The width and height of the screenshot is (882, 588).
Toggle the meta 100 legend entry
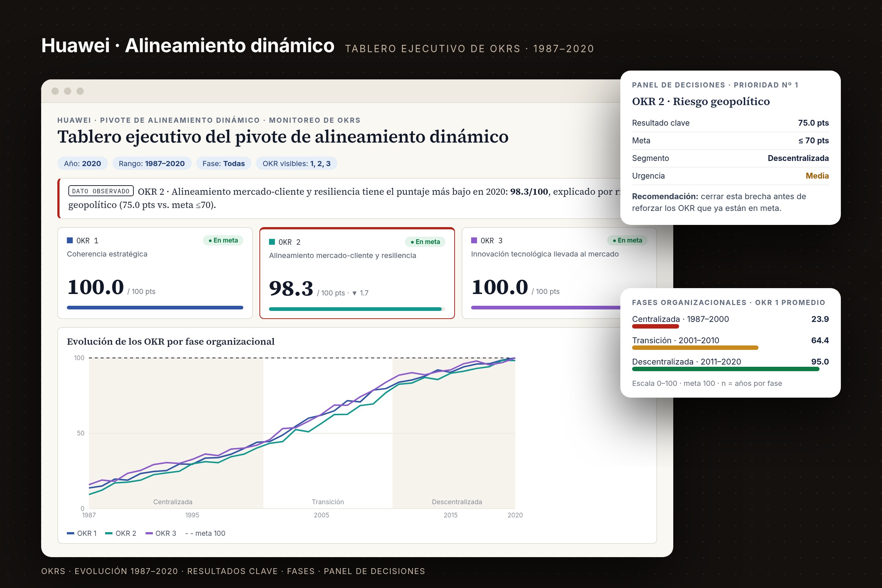[x=205, y=533]
